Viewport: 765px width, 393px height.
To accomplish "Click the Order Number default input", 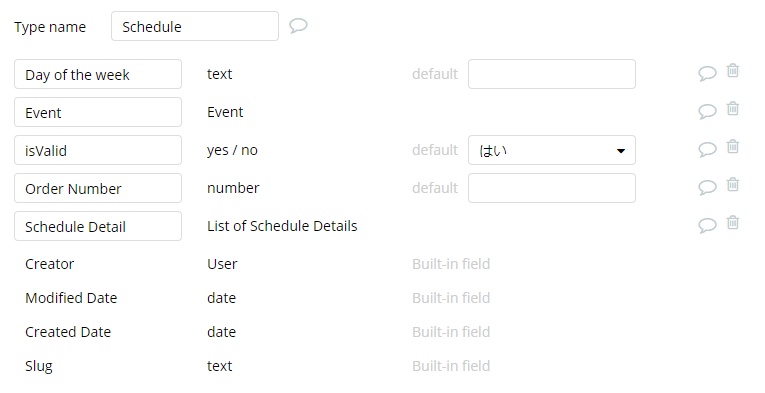I will 552,188.
